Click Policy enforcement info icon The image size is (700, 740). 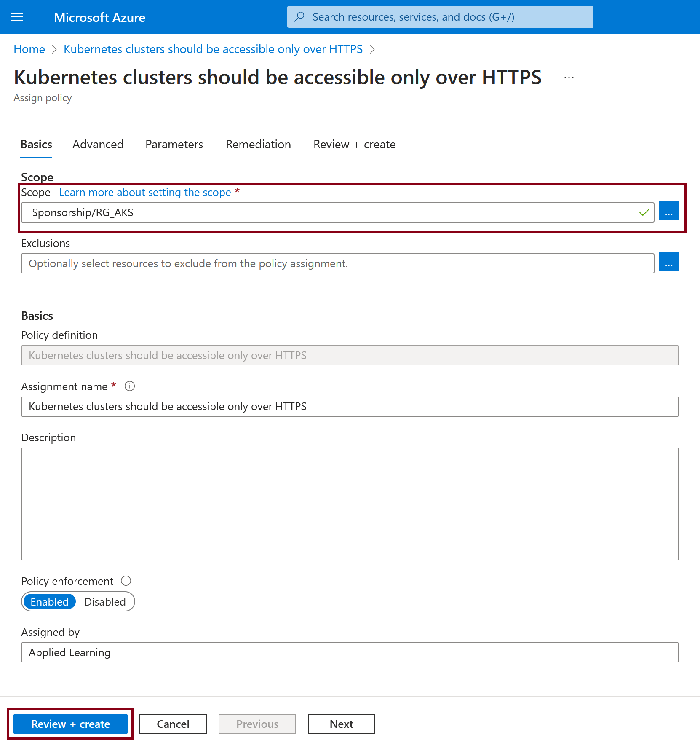point(126,581)
